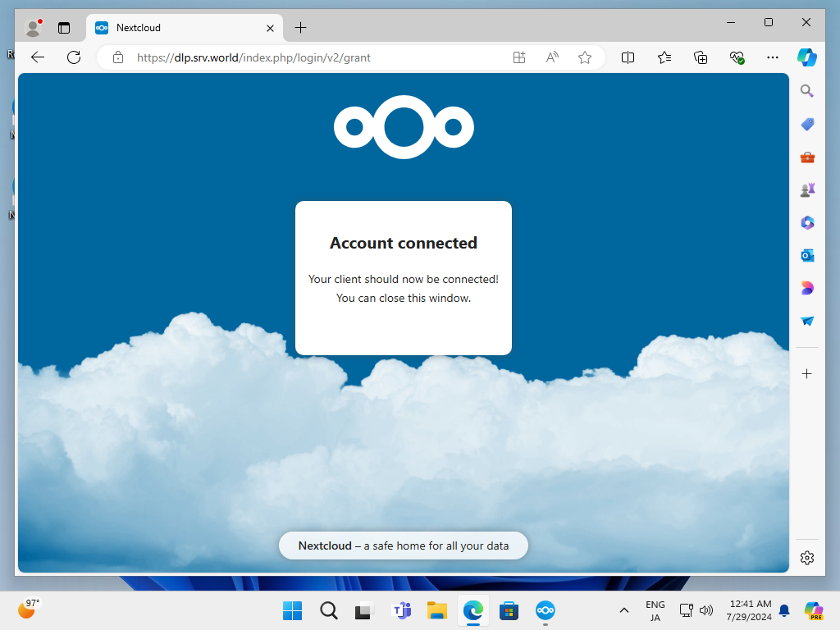Screen dimensions: 840x630
Task: Open sidebar Outlook
Action: click(807, 256)
